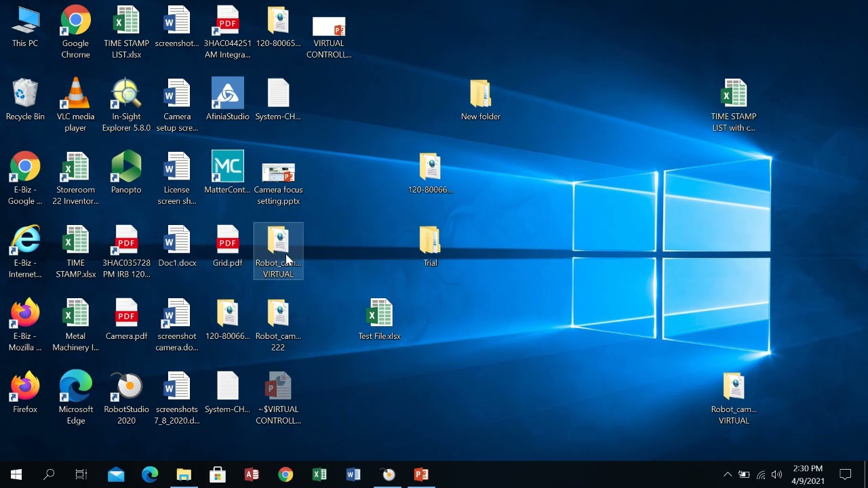The width and height of the screenshot is (868, 488).
Task: Select the Test File.xlsx icon
Action: click(379, 319)
